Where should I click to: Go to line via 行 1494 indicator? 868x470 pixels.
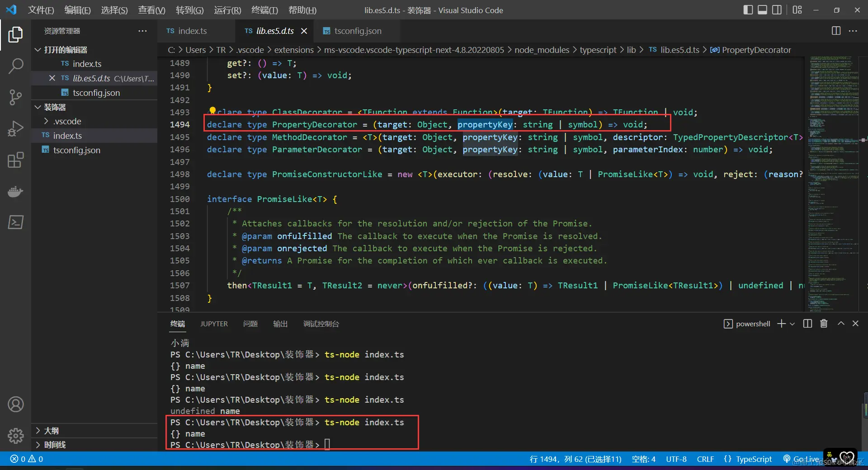[x=576, y=459]
